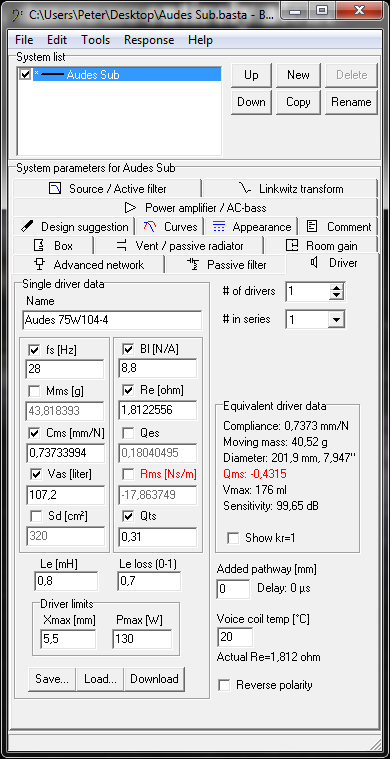Increase the number of drivers spinner

[x=337, y=288]
